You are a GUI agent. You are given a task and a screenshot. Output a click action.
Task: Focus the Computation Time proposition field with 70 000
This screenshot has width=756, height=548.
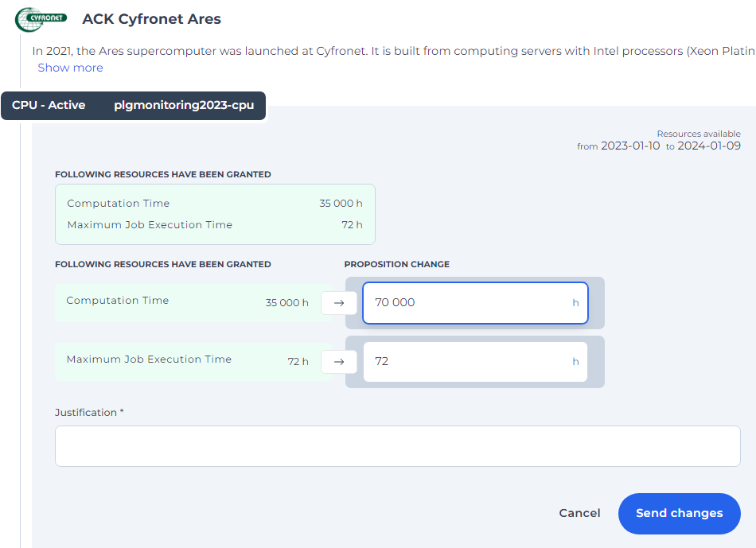[x=475, y=303]
